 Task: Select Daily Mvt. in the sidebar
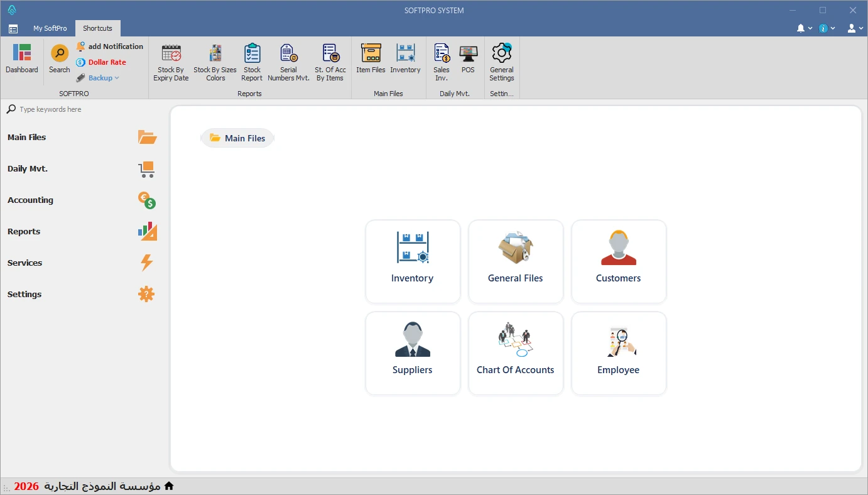tap(82, 168)
